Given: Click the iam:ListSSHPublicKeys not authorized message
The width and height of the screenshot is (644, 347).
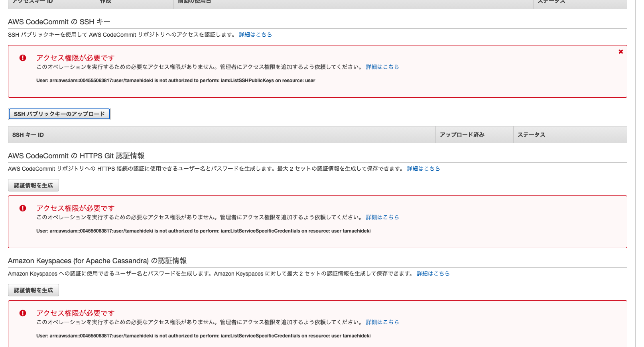Looking at the screenshot, I should point(175,81).
